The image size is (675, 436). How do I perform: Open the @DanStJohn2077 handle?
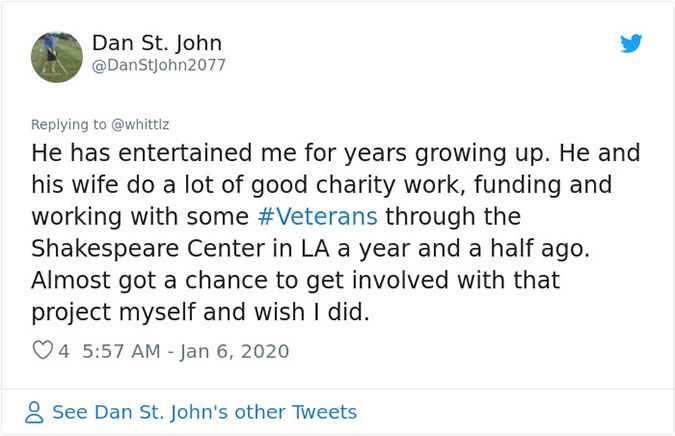159,66
